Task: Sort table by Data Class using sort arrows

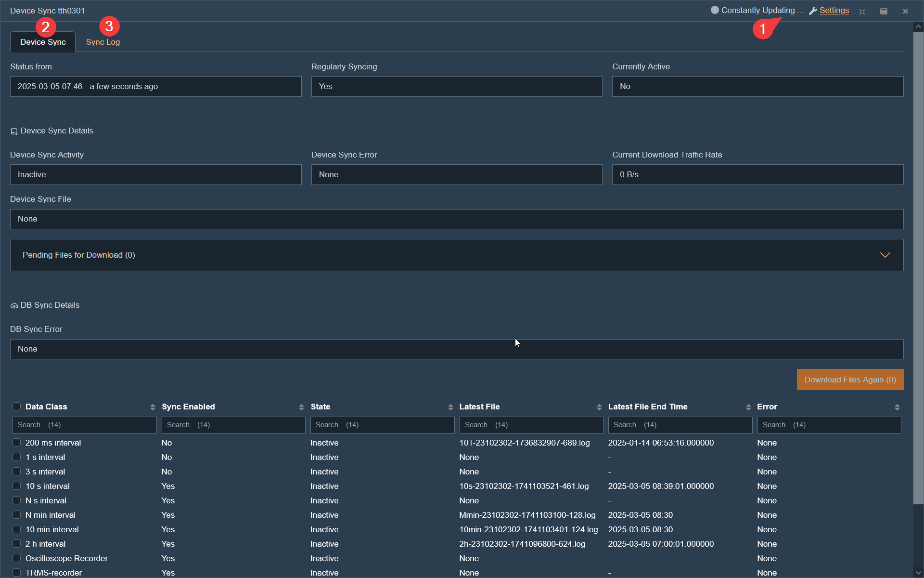Action: click(x=152, y=407)
